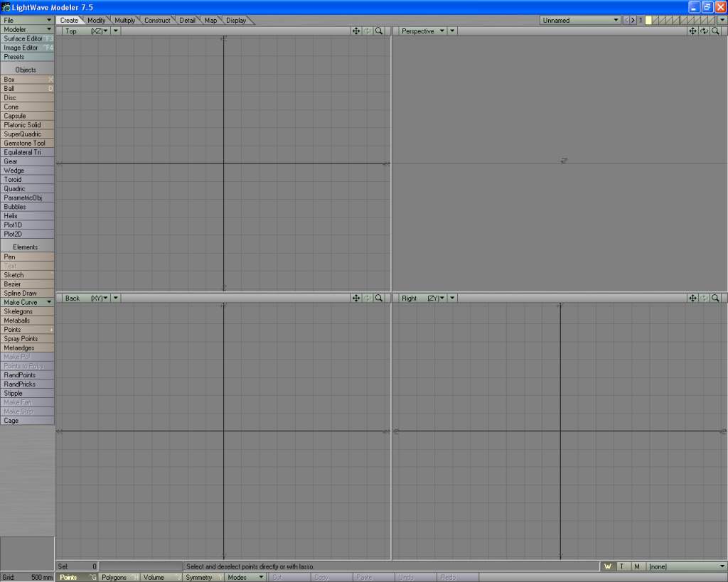Click the pan icon in the Top viewport
The width and height of the screenshot is (728, 582).
[356, 31]
